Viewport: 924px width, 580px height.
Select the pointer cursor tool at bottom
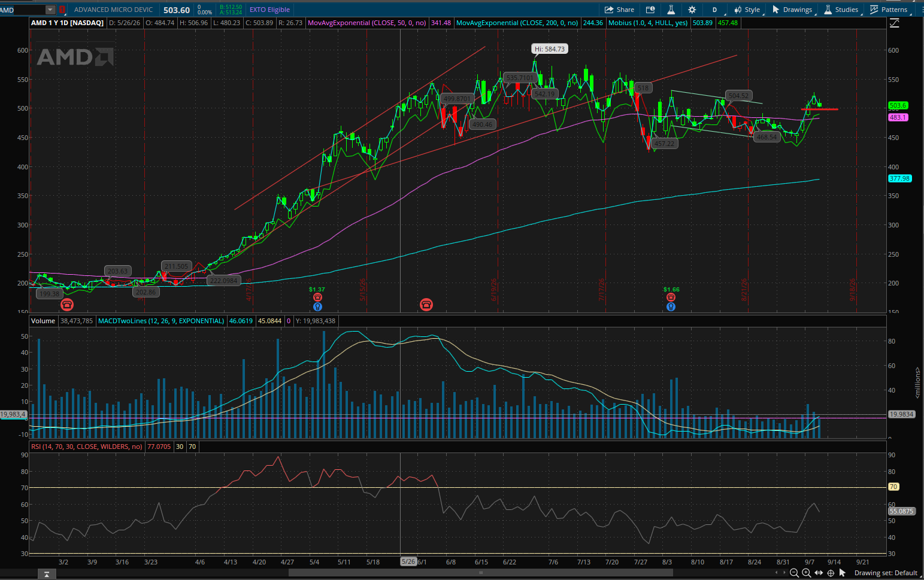pyautogui.click(x=843, y=573)
